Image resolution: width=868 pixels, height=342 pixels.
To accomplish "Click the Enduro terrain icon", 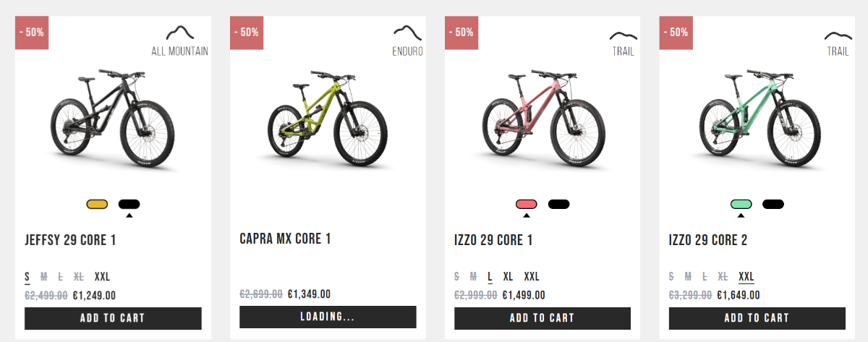I will (407, 33).
